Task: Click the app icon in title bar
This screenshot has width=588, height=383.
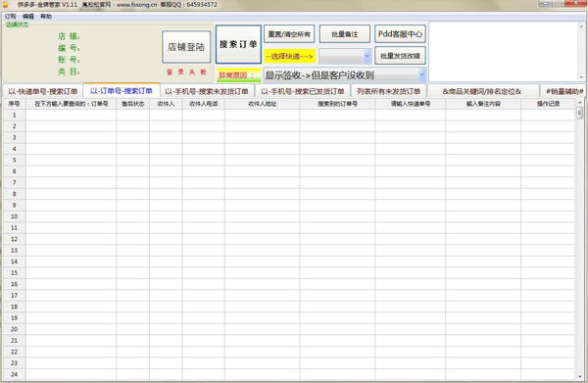Action: (x=5, y=5)
